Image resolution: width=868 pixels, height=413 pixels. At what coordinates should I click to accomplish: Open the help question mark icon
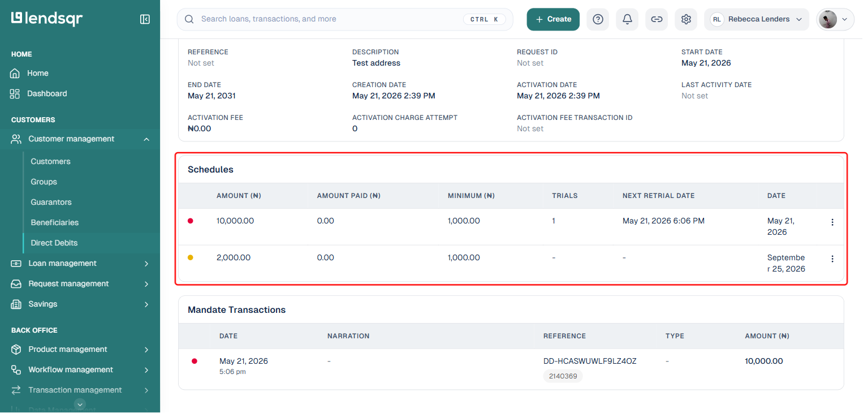click(x=598, y=19)
